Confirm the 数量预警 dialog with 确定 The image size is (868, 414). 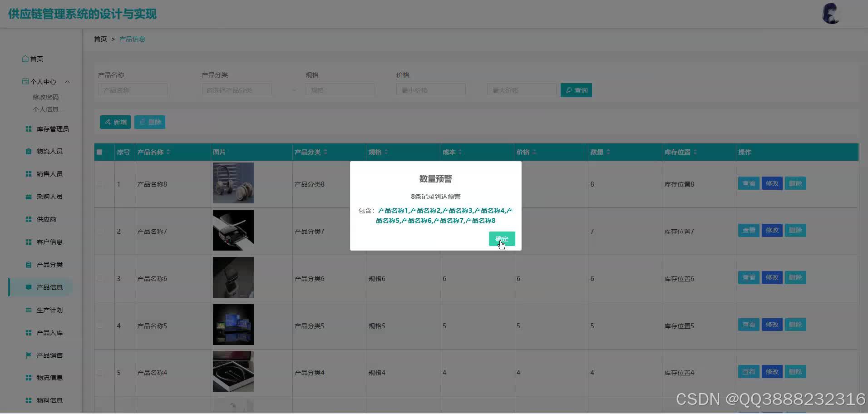[502, 239]
